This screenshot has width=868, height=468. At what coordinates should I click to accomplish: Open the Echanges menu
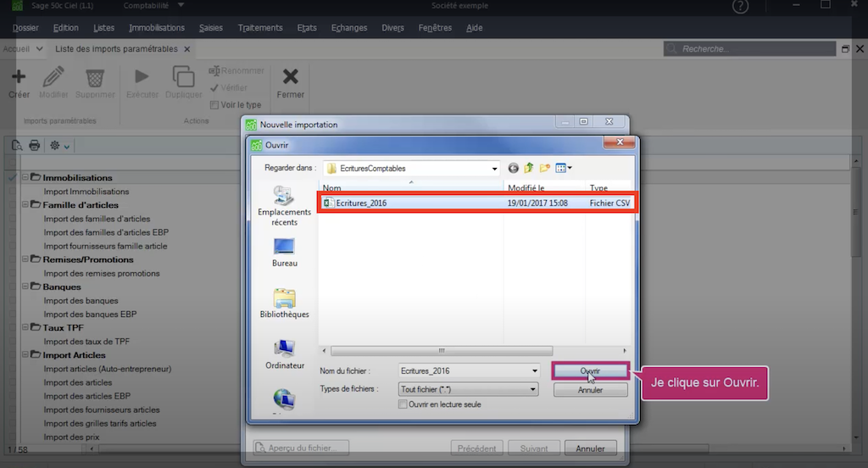(348, 28)
